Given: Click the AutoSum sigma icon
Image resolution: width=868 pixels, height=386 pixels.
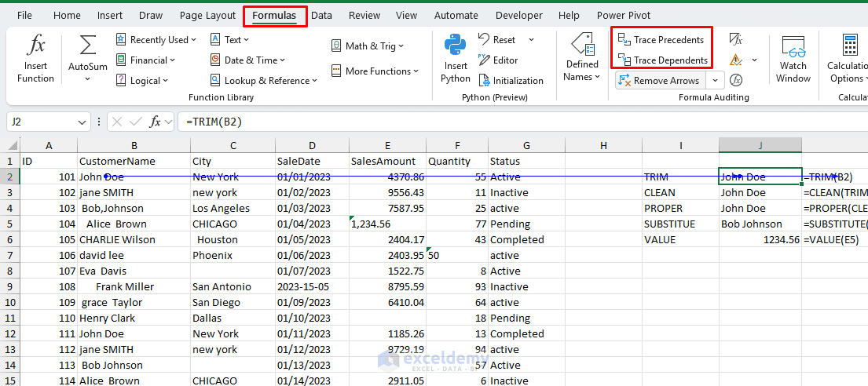Looking at the screenshot, I should (x=88, y=46).
